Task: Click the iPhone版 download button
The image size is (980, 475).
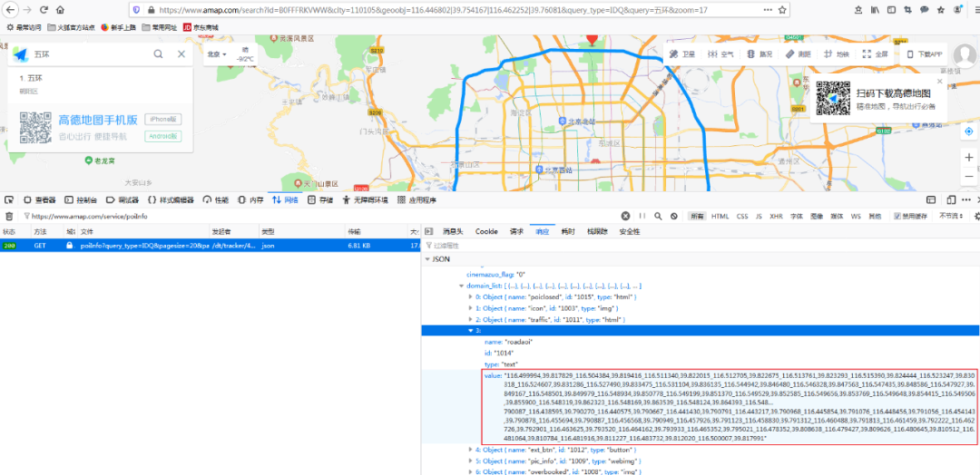Action: click(x=163, y=120)
